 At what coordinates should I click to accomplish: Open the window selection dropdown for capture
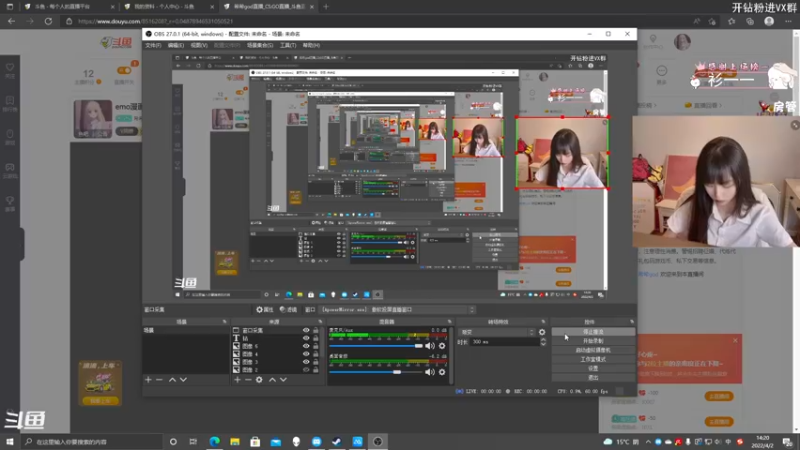point(397,310)
